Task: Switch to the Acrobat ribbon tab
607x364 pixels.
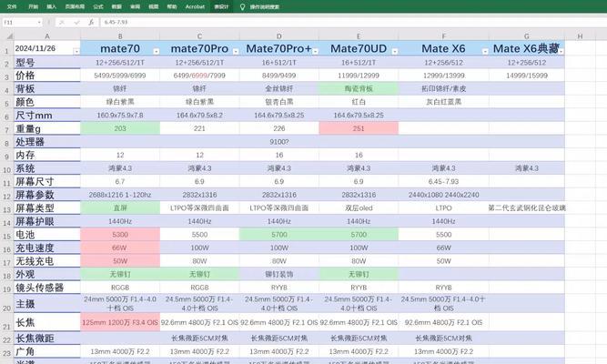Action: (x=195, y=6)
